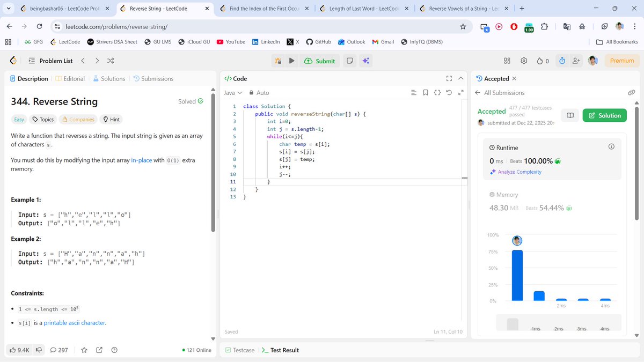Image resolution: width=644 pixels, height=362 pixels.
Task: Reset code to default with undo icon
Action: point(450,92)
